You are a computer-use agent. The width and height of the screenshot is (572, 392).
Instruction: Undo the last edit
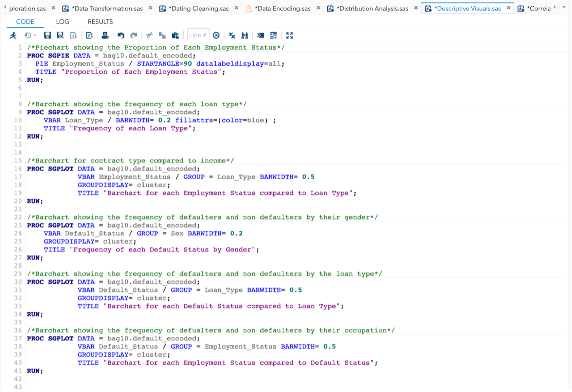pos(121,35)
